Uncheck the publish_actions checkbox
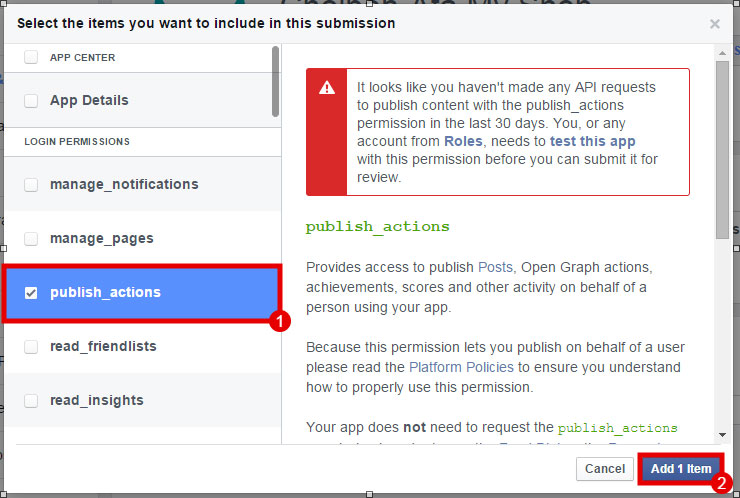The image size is (740, 498). [x=31, y=293]
